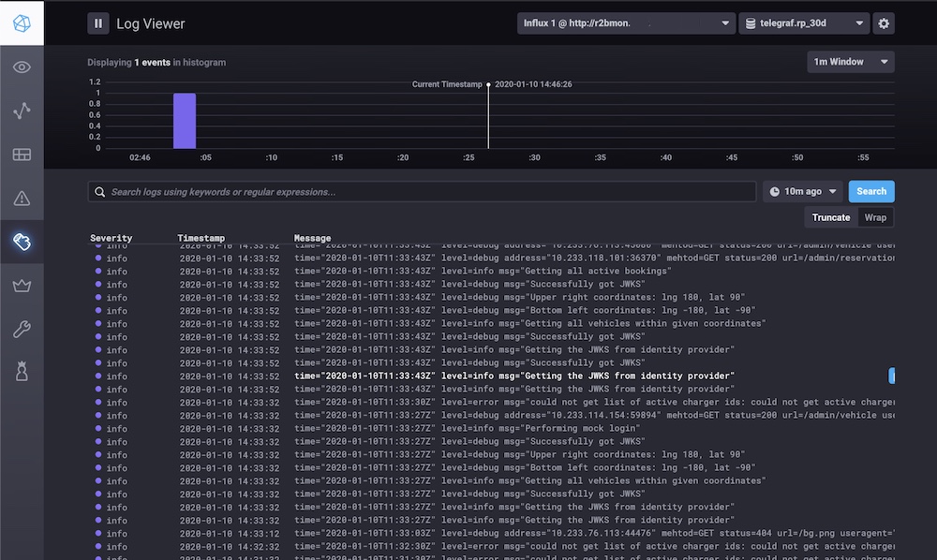Open Data Explorer graph icon in sidebar
937x560 pixels.
[22, 111]
